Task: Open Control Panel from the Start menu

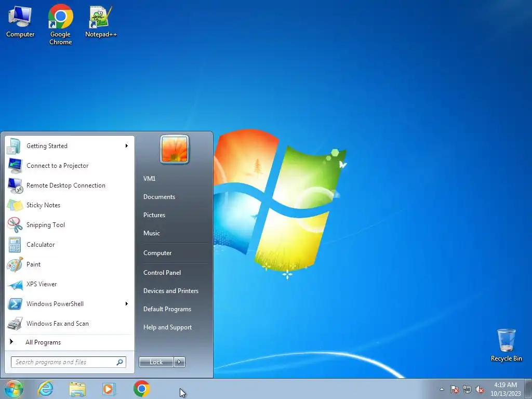Action: pos(162,273)
